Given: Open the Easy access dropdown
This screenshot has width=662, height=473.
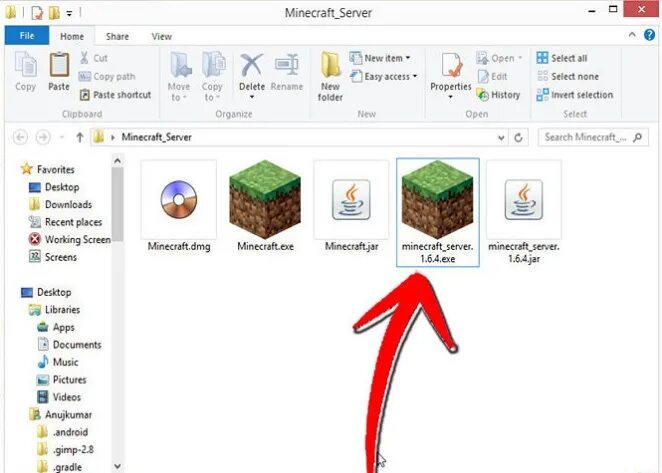Looking at the screenshot, I should coord(384,76).
